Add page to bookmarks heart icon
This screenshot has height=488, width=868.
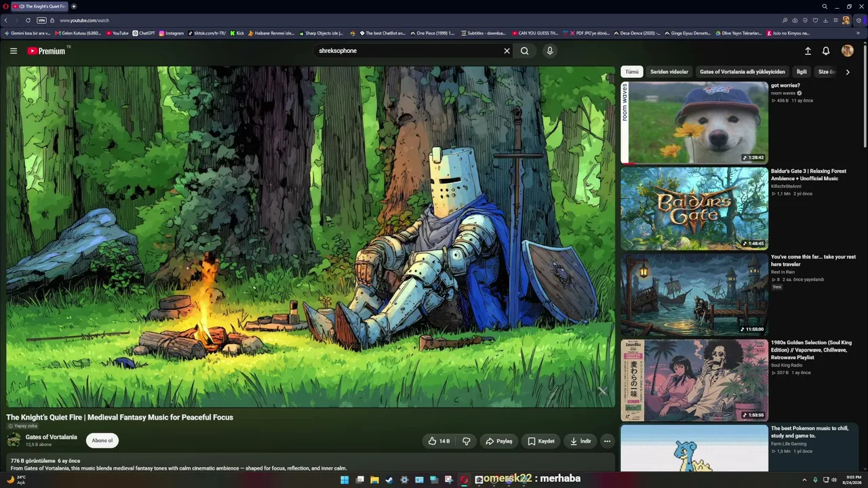click(x=816, y=20)
